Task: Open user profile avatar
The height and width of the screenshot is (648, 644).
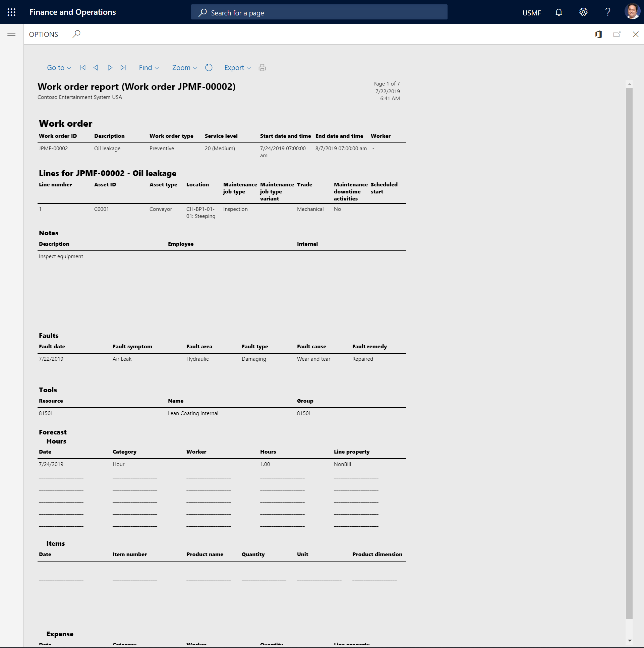Action: click(632, 12)
